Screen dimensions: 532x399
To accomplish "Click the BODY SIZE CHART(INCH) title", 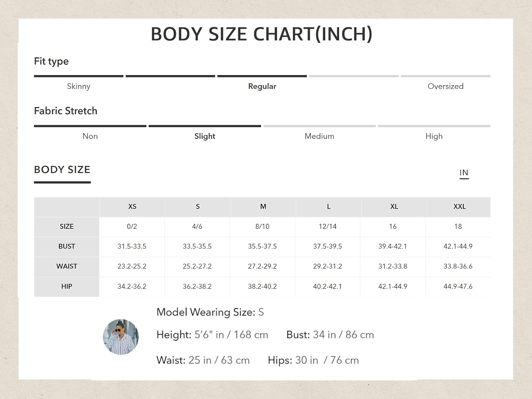I will 262,34.
